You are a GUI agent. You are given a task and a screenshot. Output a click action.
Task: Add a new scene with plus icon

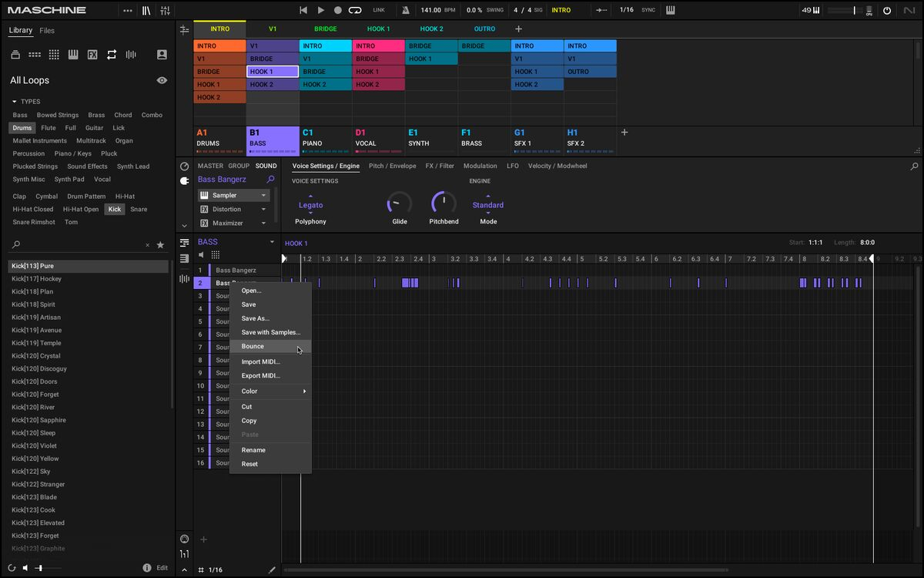518,29
